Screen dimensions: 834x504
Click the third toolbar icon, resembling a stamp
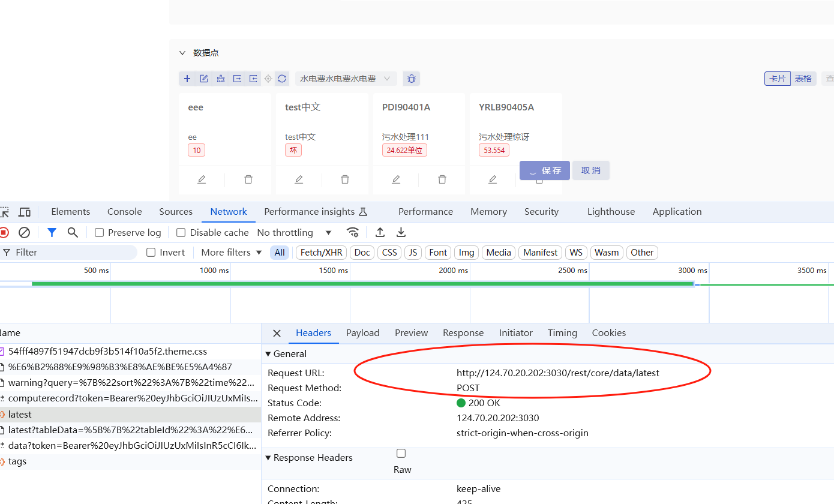(221, 79)
